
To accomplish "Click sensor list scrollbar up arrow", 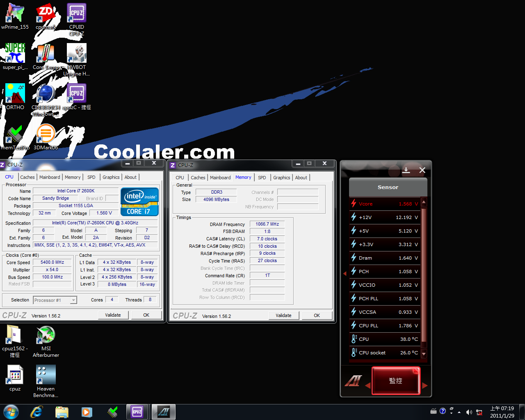I will point(424,202).
